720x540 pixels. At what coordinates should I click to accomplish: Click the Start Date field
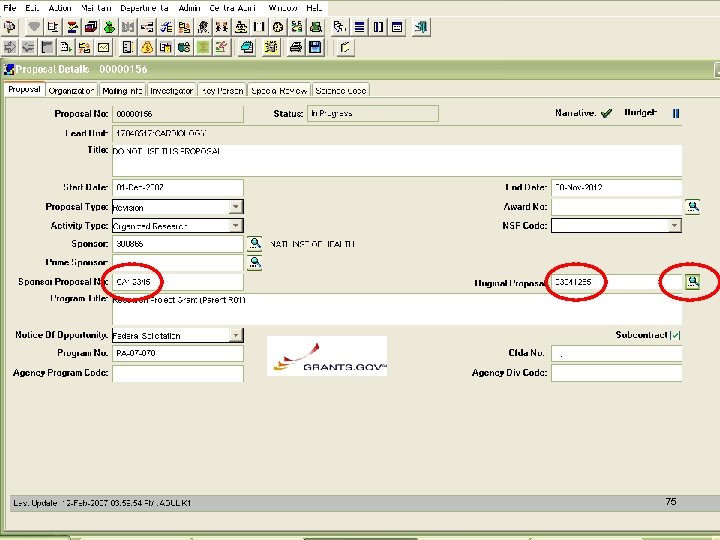coord(178,187)
